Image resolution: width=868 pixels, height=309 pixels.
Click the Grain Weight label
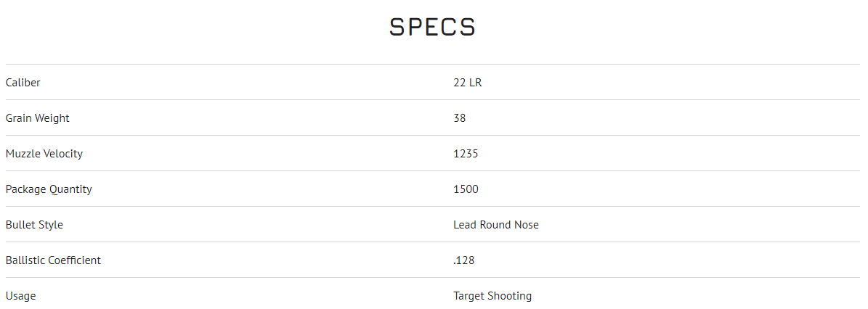tap(38, 118)
